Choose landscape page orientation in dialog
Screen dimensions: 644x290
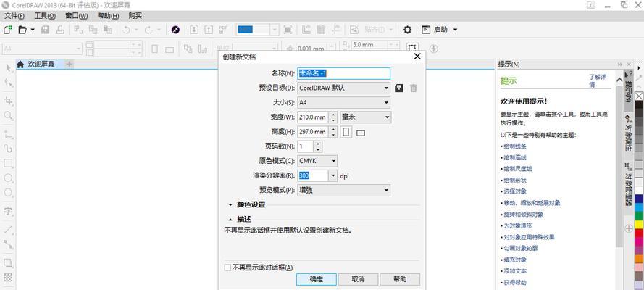point(361,133)
